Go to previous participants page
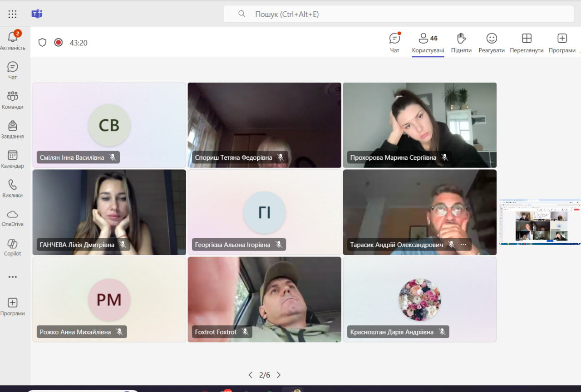Screen dimensions: 581x392 (x=251, y=375)
